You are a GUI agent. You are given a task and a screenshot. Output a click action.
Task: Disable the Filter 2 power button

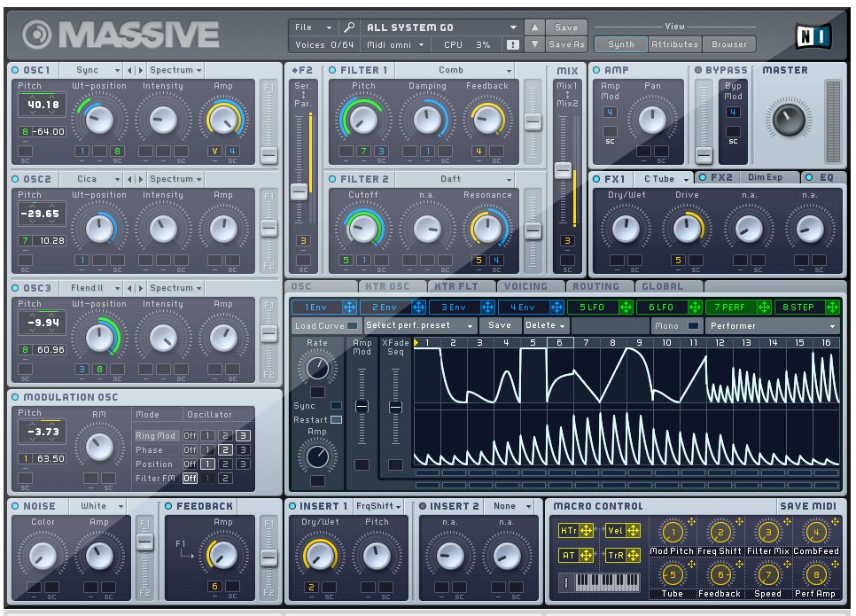coord(332,179)
